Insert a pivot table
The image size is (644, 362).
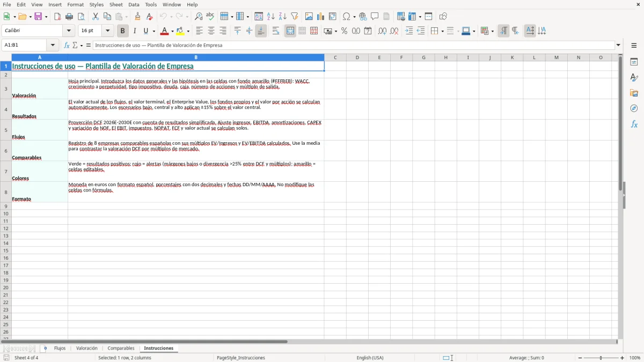click(333, 17)
